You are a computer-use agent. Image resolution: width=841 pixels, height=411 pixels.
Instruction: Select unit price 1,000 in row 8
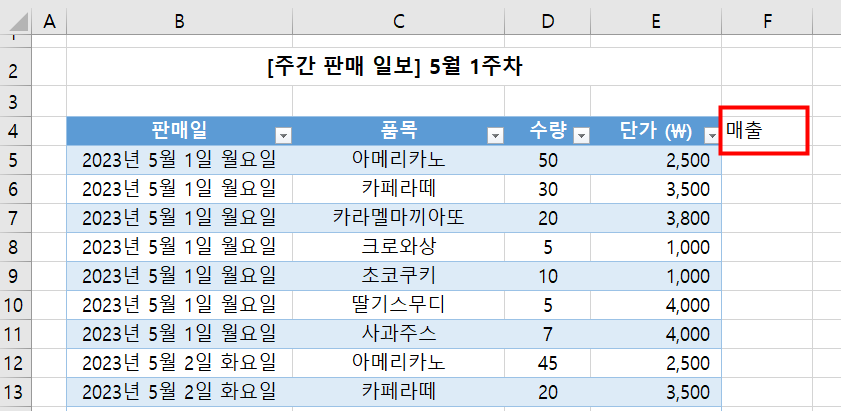[x=656, y=247]
